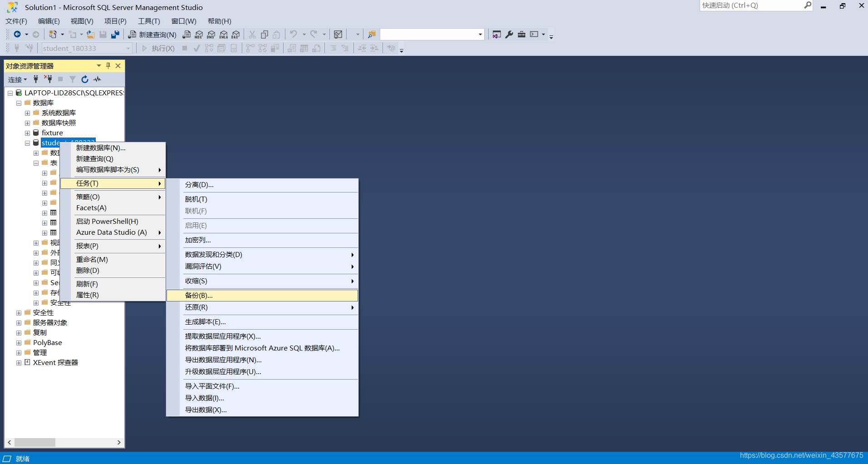Open the 视图(V) menu

coord(82,21)
